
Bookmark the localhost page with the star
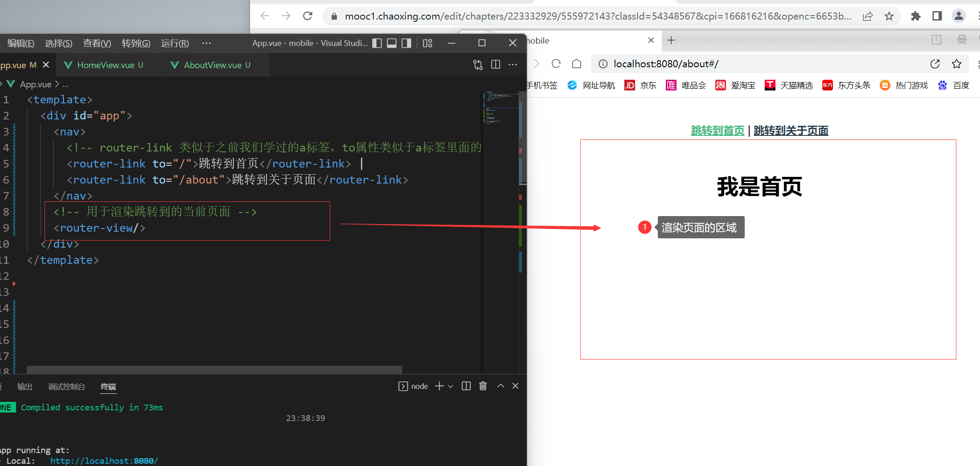pos(956,64)
